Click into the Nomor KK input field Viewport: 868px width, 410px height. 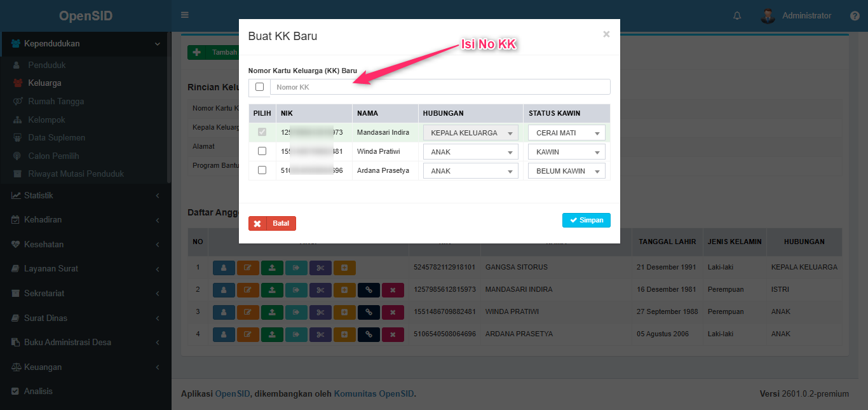pyautogui.click(x=440, y=87)
